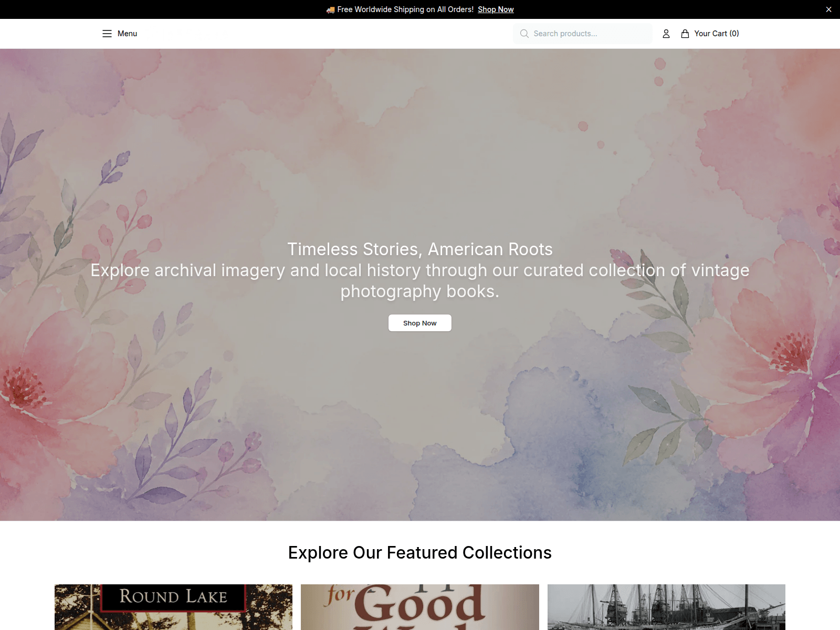Open the user account icon

pos(666,34)
